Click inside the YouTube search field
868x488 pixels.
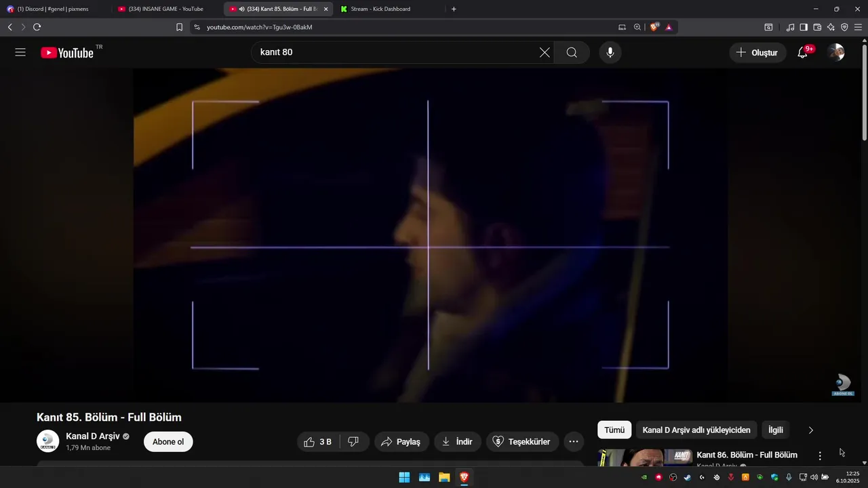397,52
